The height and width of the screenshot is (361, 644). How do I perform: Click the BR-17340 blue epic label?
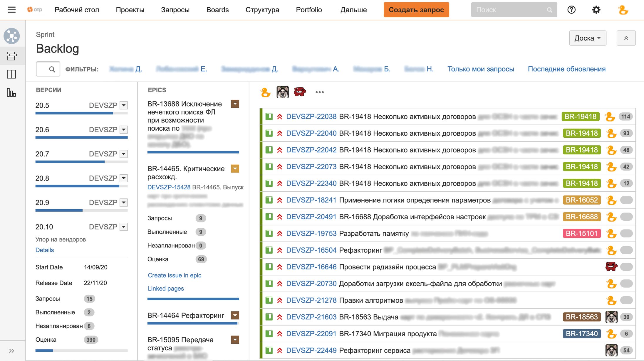(582, 334)
